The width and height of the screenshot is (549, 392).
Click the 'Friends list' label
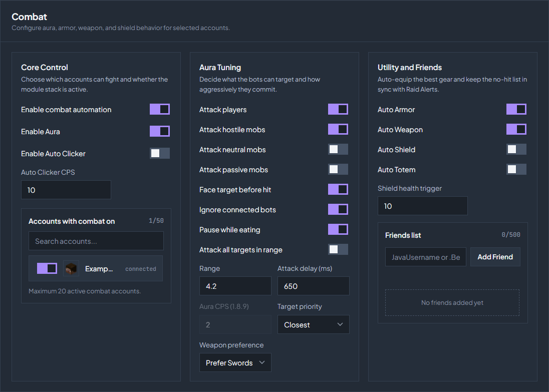(x=403, y=235)
